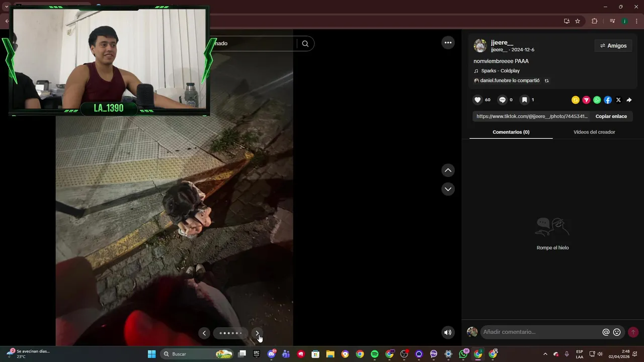Open File Explorer from the taskbar
This screenshot has width=644, height=362.
[x=330, y=354]
